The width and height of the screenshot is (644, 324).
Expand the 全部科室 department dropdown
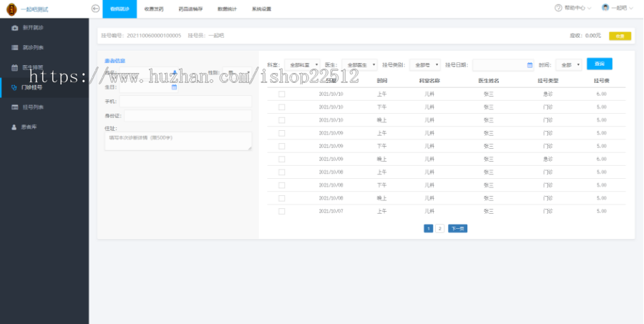pos(303,64)
